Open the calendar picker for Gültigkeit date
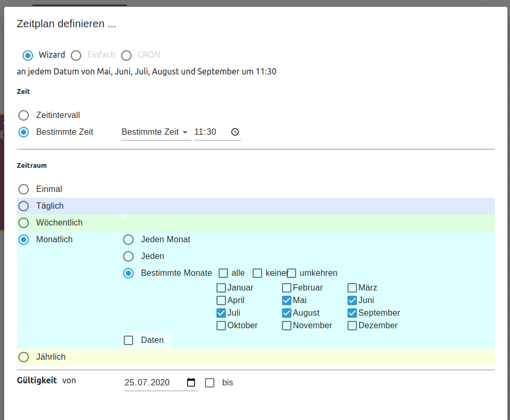This screenshot has width=510, height=420. 191,383
